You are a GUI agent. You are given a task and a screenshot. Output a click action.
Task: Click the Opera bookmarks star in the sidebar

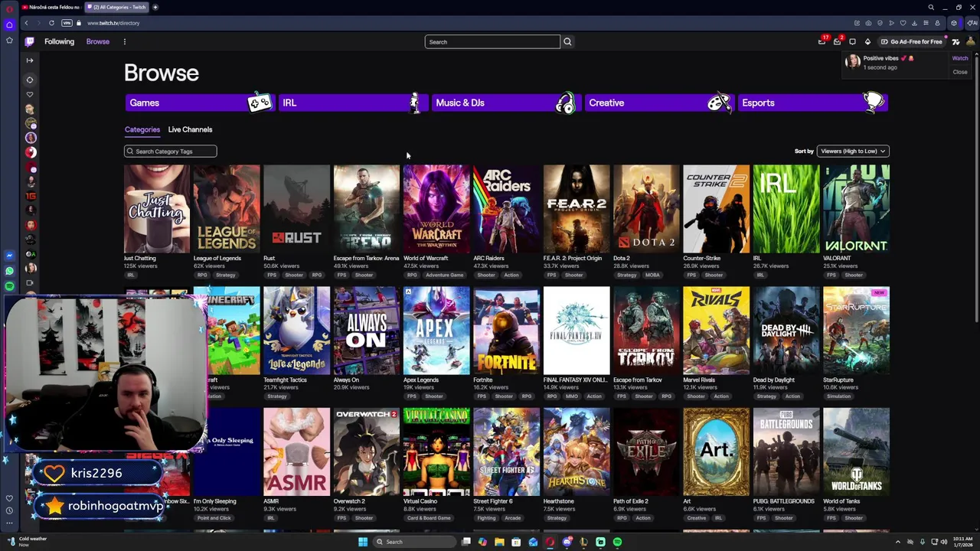[x=9, y=40]
